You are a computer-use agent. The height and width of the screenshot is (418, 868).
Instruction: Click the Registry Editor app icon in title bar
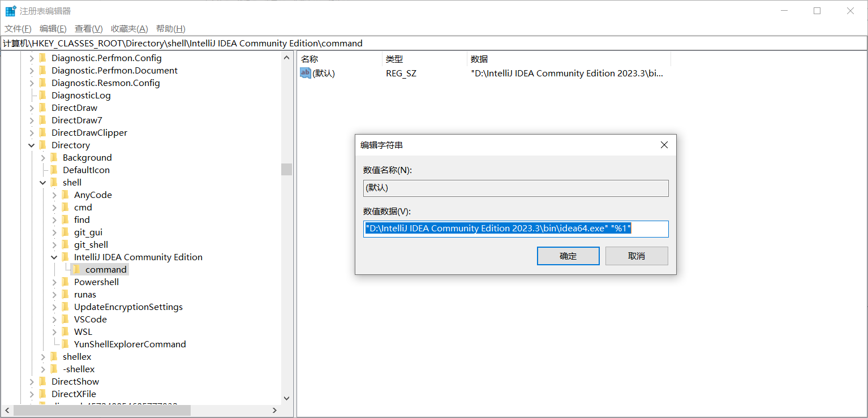tap(10, 11)
